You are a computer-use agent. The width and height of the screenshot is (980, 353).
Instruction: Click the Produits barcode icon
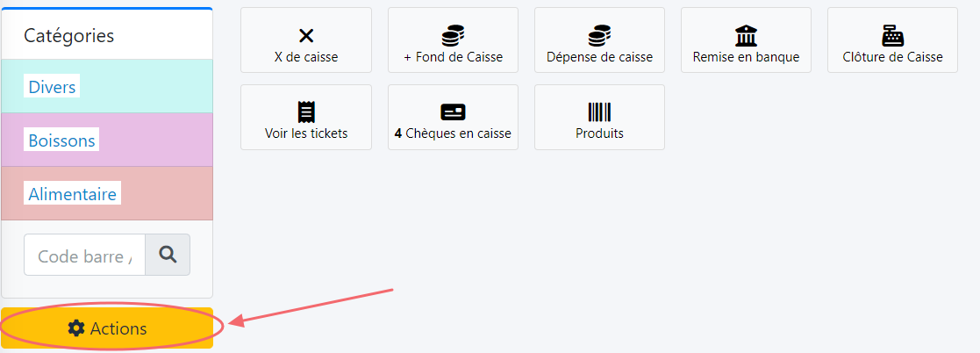[599, 112]
